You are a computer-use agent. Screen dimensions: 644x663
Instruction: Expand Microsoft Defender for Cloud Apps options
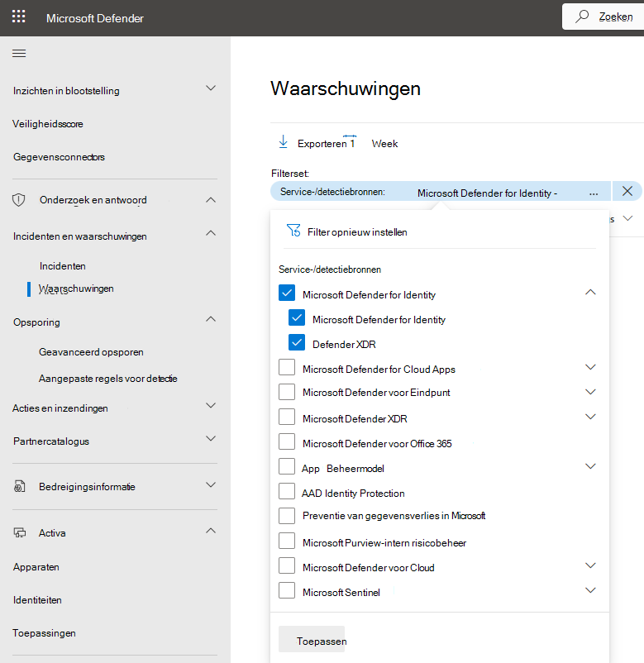(590, 367)
